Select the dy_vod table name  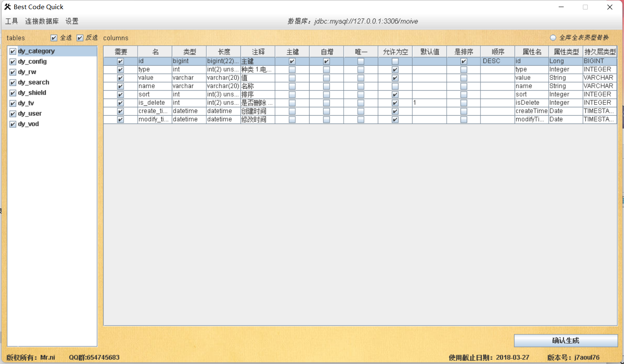[28, 124]
